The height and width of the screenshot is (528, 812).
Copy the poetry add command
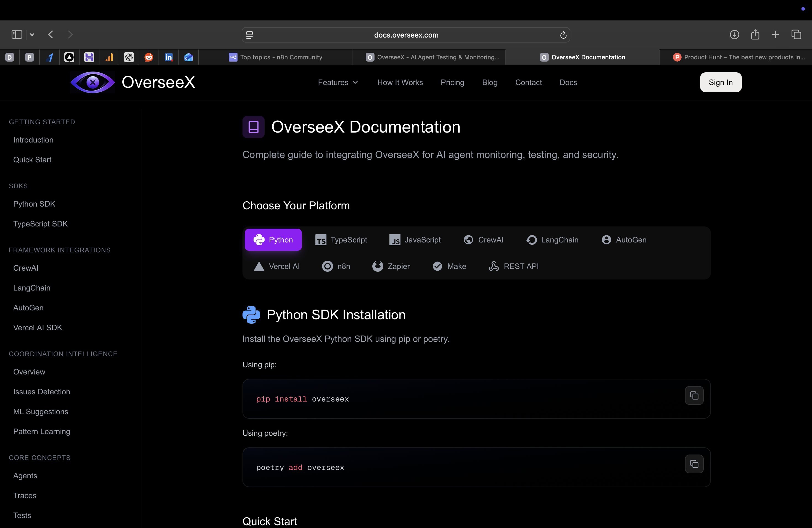[x=694, y=464]
